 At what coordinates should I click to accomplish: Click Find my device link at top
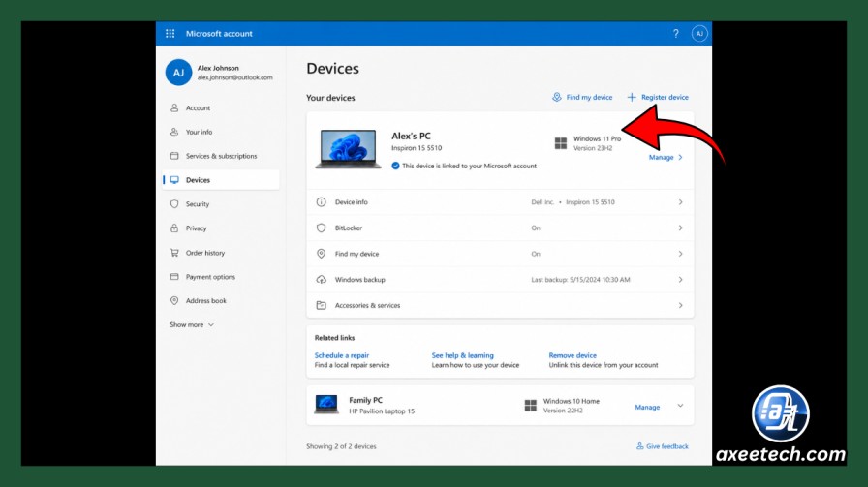(589, 98)
